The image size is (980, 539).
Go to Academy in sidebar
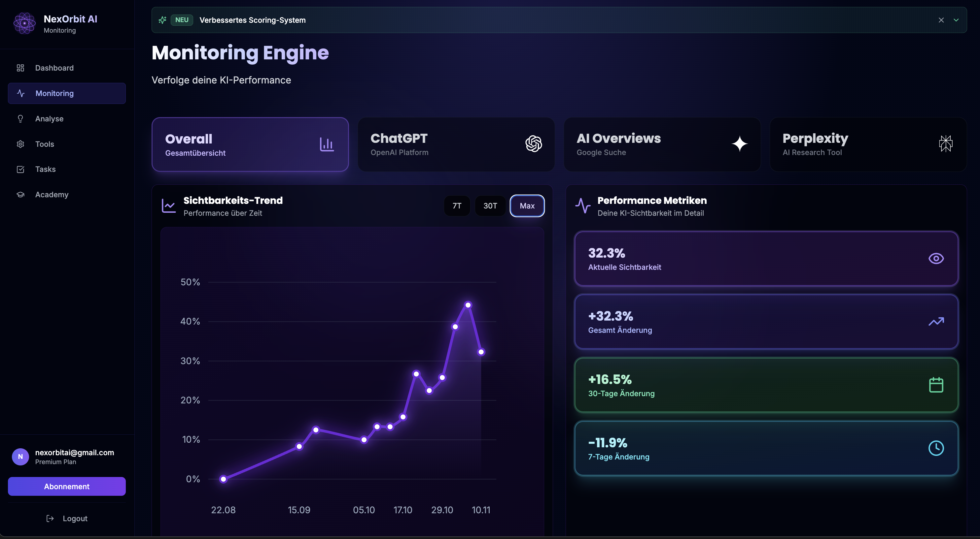(x=52, y=195)
